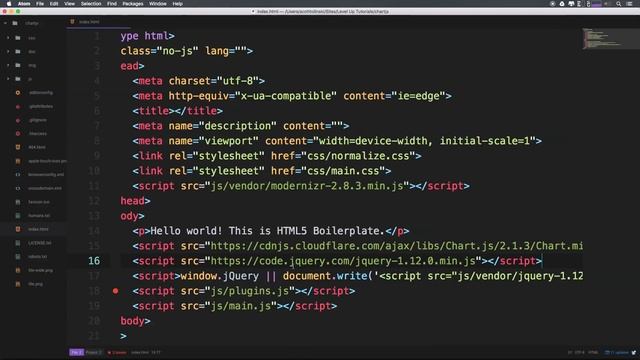Click the LICENSE.txt file icon
The width and height of the screenshot is (640, 360).
[x=18, y=243]
